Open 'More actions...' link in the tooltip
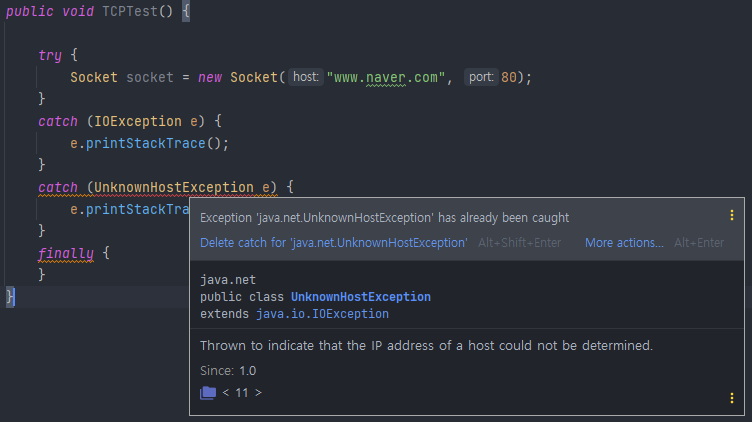Viewport: 752px width, 422px height. (624, 243)
